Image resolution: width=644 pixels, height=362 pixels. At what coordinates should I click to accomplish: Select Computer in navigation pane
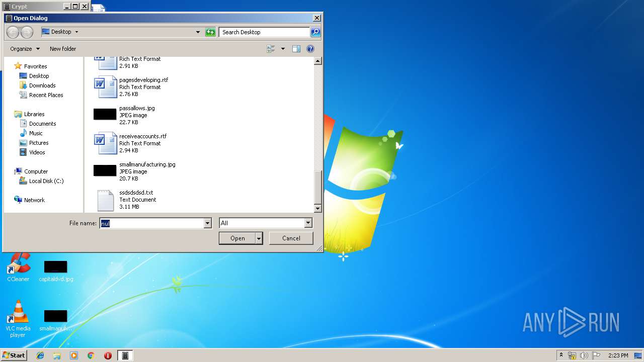tap(31, 171)
